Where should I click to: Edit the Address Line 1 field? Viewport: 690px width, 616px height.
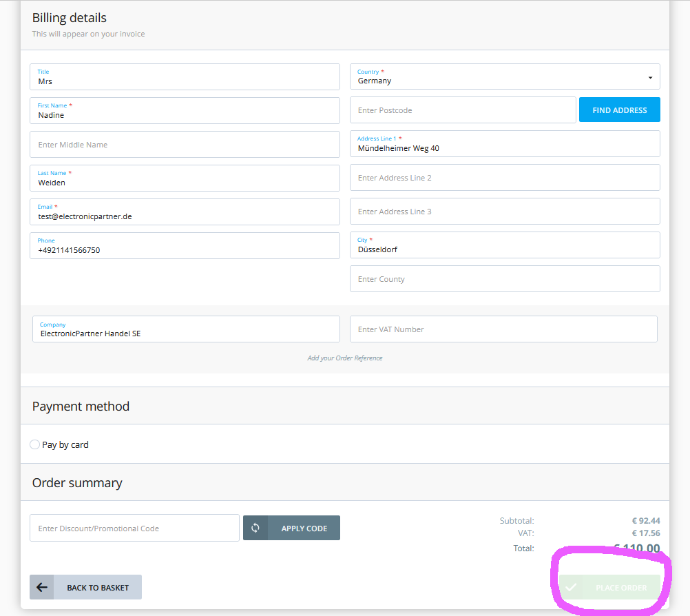pyautogui.click(x=504, y=145)
